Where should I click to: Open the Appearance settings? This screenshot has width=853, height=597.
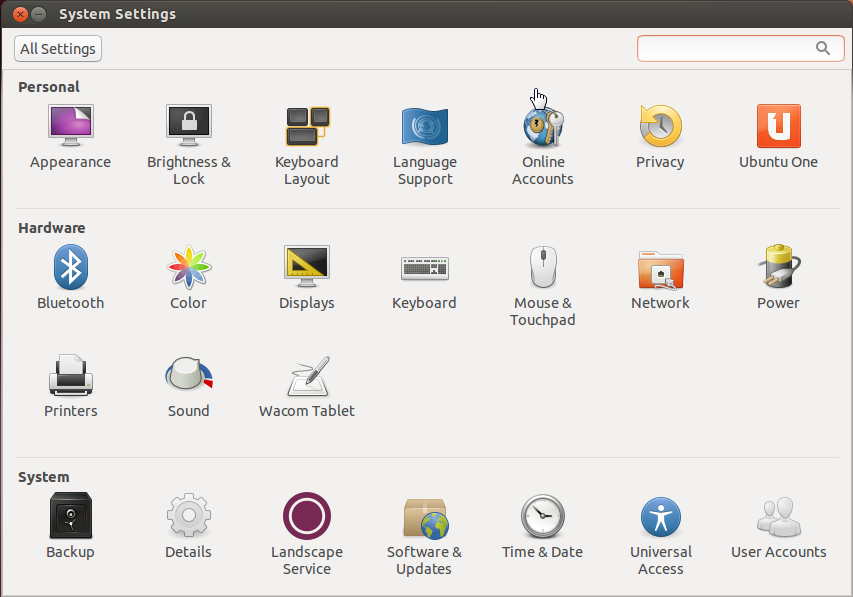(70, 127)
